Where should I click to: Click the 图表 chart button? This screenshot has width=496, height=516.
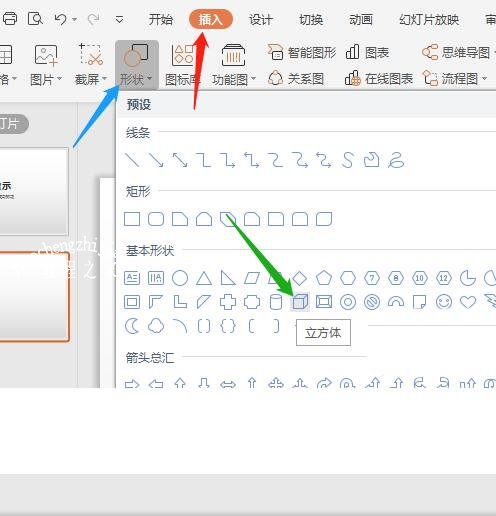[x=367, y=52]
